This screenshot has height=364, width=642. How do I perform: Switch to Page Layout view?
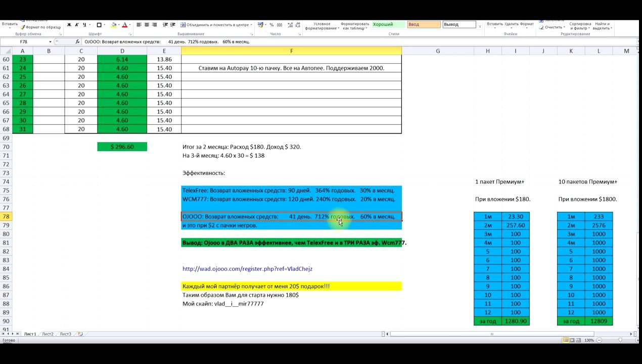572,340
